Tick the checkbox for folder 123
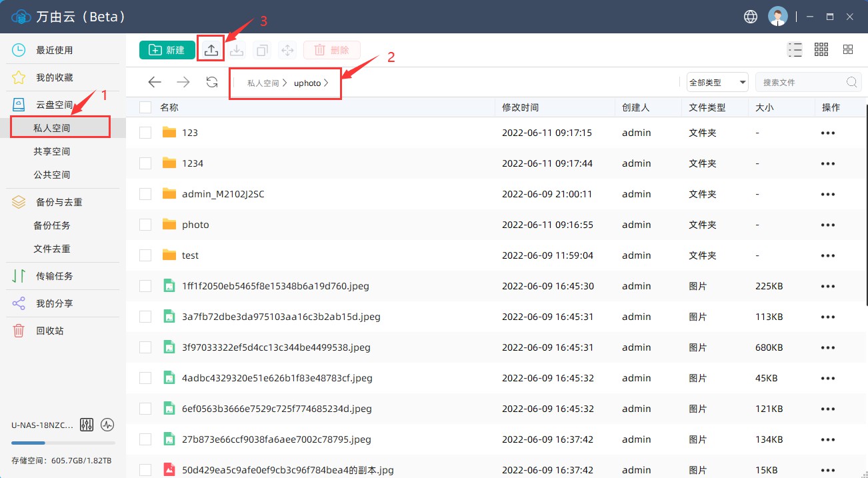The width and height of the screenshot is (868, 478). (145, 133)
